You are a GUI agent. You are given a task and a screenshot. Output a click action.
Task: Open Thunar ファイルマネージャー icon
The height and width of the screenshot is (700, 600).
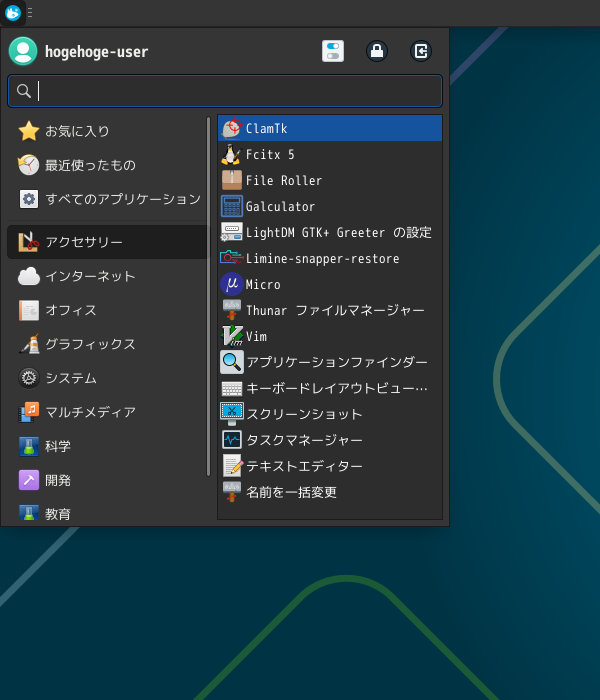pos(232,310)
